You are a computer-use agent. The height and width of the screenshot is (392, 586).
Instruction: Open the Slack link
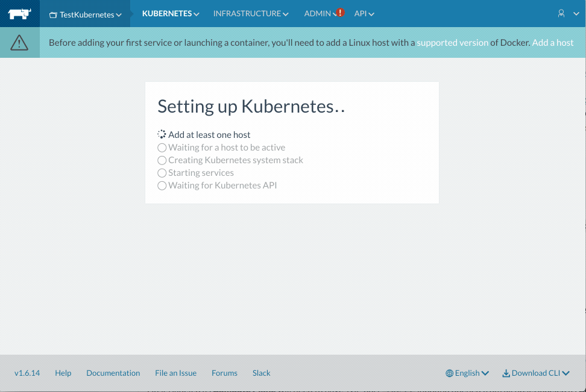point(261,373)
